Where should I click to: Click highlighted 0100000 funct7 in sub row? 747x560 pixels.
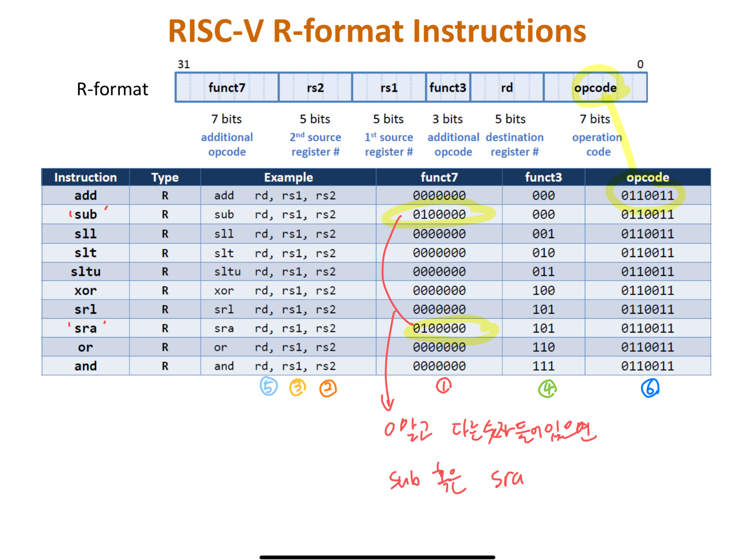click(439, 214)
